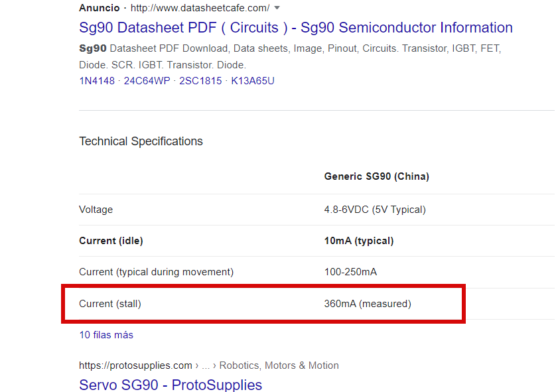The width and height of the screenshot is (558, 392).
Task: Click the 360mA (measured) value
Action: pos(367,303)
